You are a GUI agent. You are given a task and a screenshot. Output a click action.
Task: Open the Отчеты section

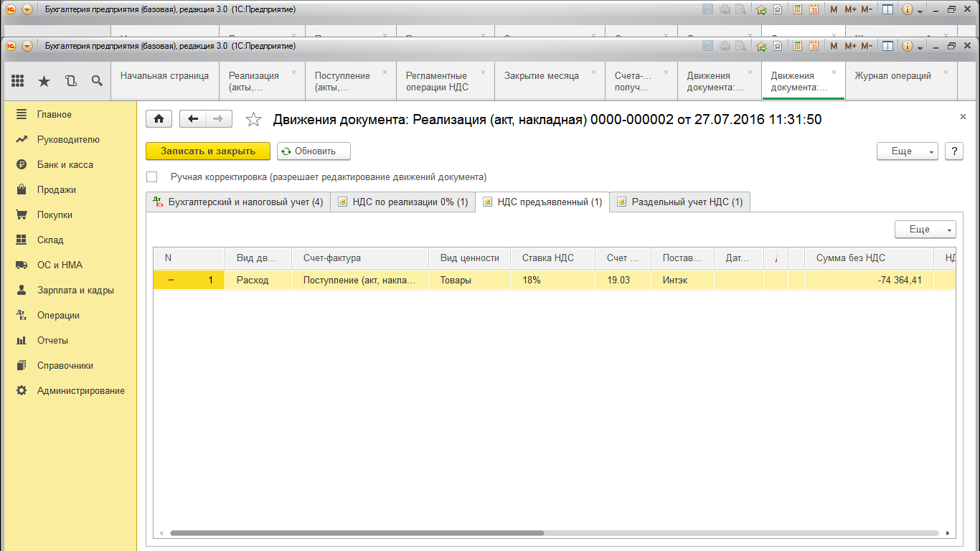pos(52,340)
